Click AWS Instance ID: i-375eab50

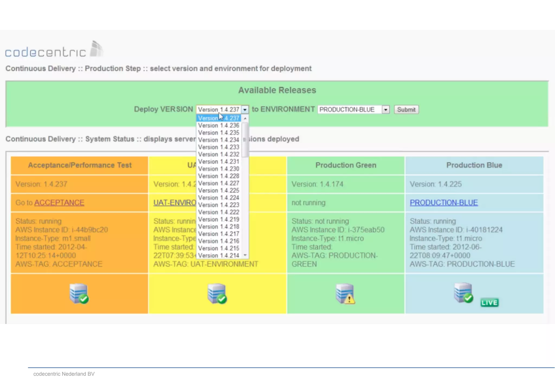click(x=338, y=230)
